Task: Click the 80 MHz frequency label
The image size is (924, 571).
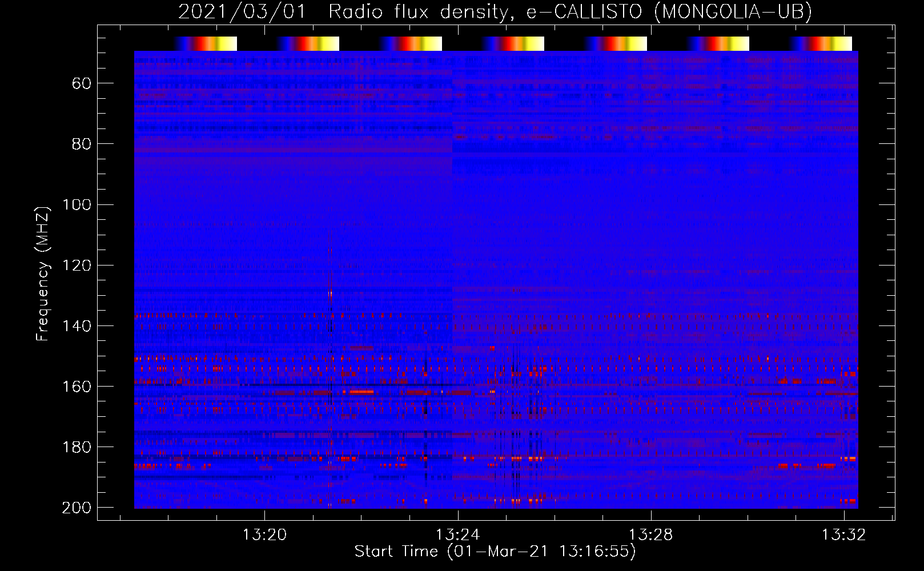Action: (82, 144)
